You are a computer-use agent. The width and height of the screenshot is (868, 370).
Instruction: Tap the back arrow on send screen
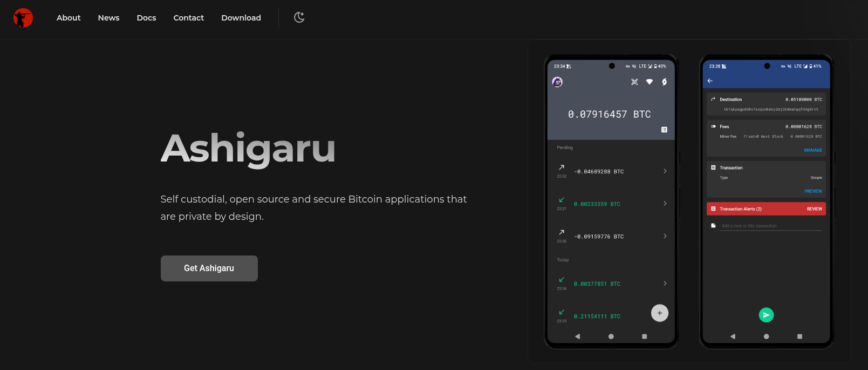[710, 81]
